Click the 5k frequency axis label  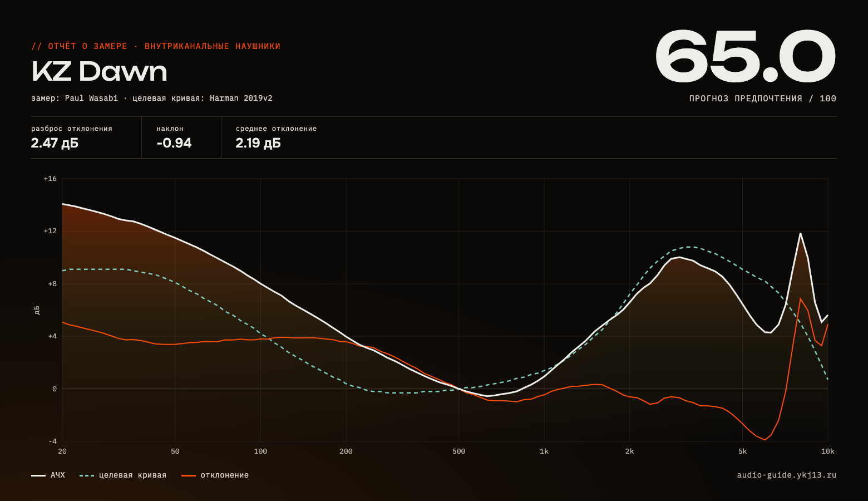tap(743, 451)
